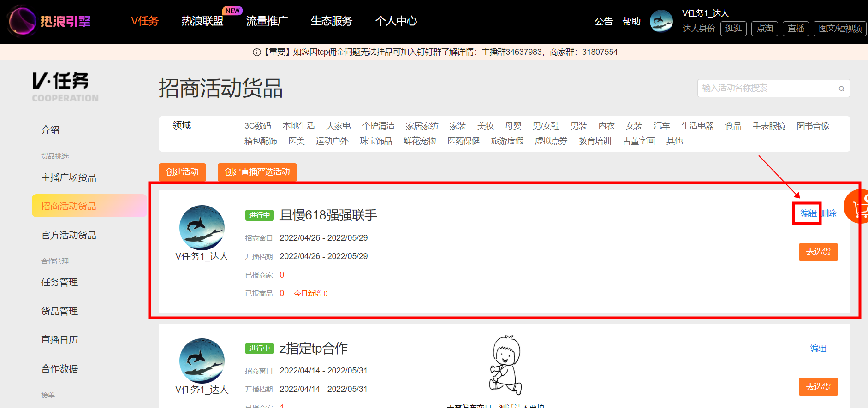Select 招商活动货品 in sidebar

[89, 206]
